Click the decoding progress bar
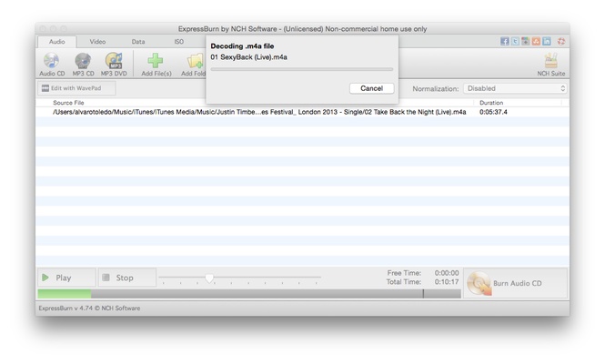The width and height of the screenshot is (605, 364). 302,69
